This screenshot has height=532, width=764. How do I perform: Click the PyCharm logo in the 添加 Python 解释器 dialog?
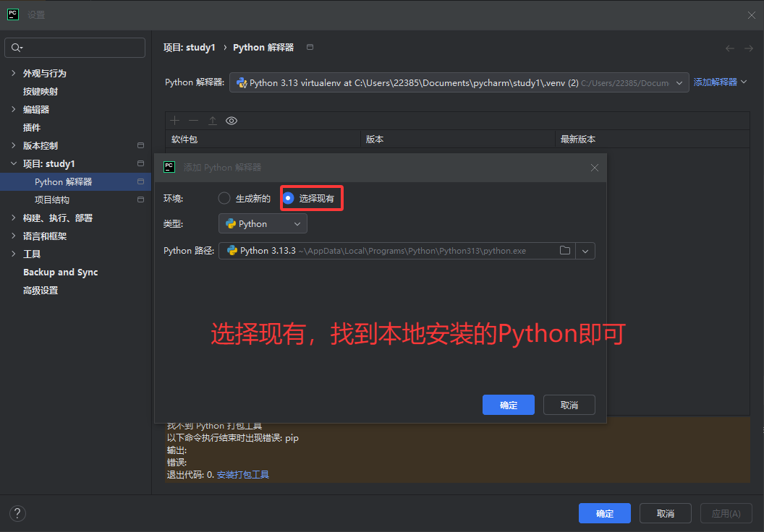[169, 168]
